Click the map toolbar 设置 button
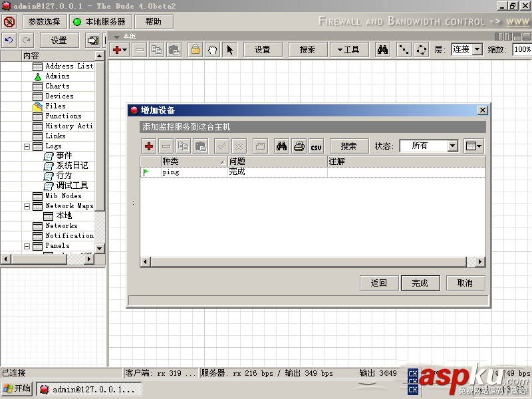Image resolution: width=532 pixels, height=399 pixels. point(263,50)
